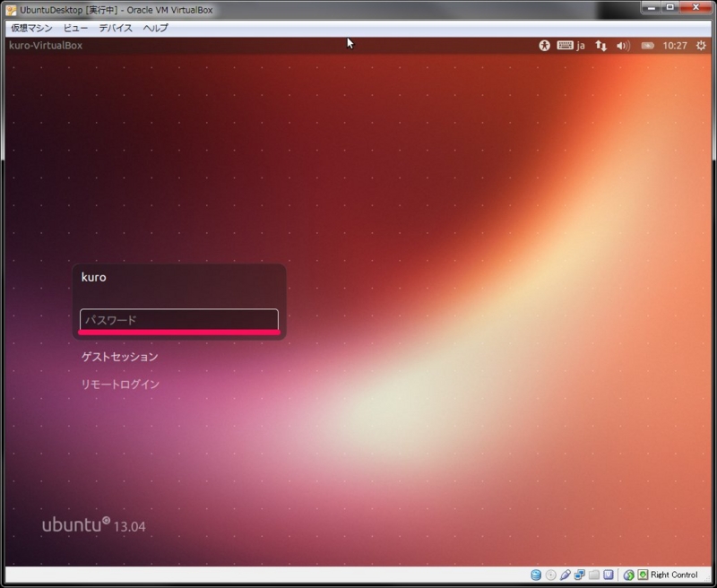
Task: Open the accessibility indicator in Ubuntu panel
Action: click(x=544, y=46)
